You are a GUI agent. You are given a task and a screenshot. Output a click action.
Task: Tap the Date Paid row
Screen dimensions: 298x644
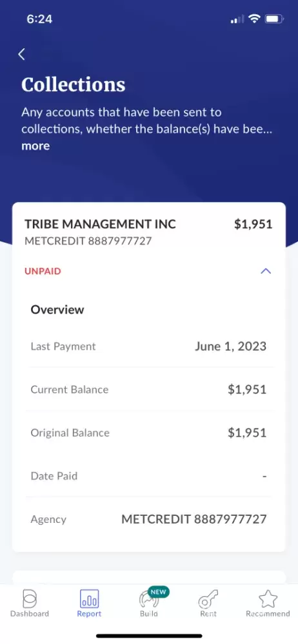pos(149,476)
